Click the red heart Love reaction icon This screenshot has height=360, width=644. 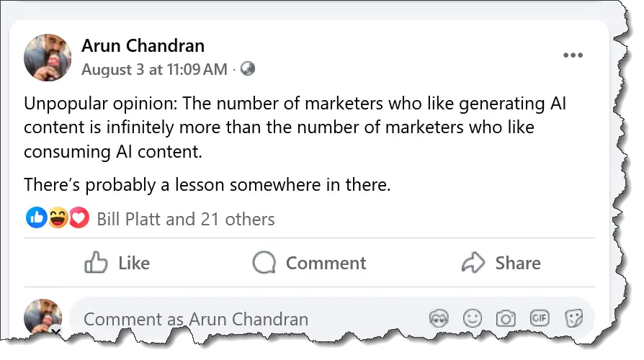79,218
